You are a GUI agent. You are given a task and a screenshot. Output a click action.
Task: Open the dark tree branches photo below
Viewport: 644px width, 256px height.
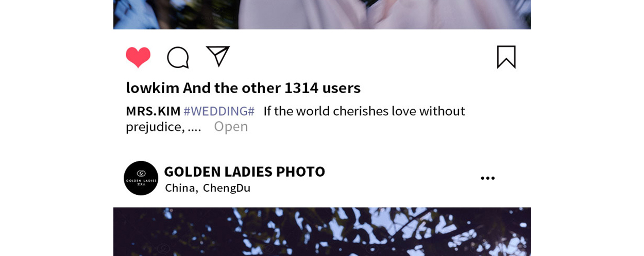(322, 232)
